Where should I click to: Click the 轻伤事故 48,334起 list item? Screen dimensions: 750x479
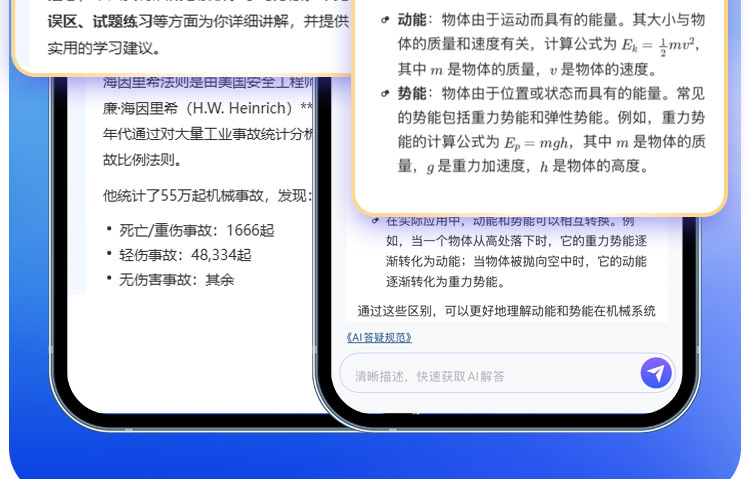pos(185,255)
